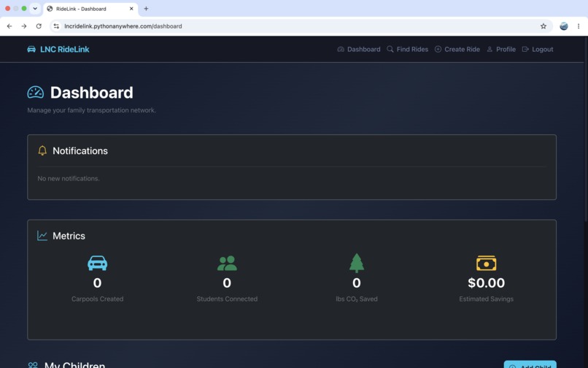Reload the page with the refresh icon
The height and width of the screenshot is (368, 588).
39,26
